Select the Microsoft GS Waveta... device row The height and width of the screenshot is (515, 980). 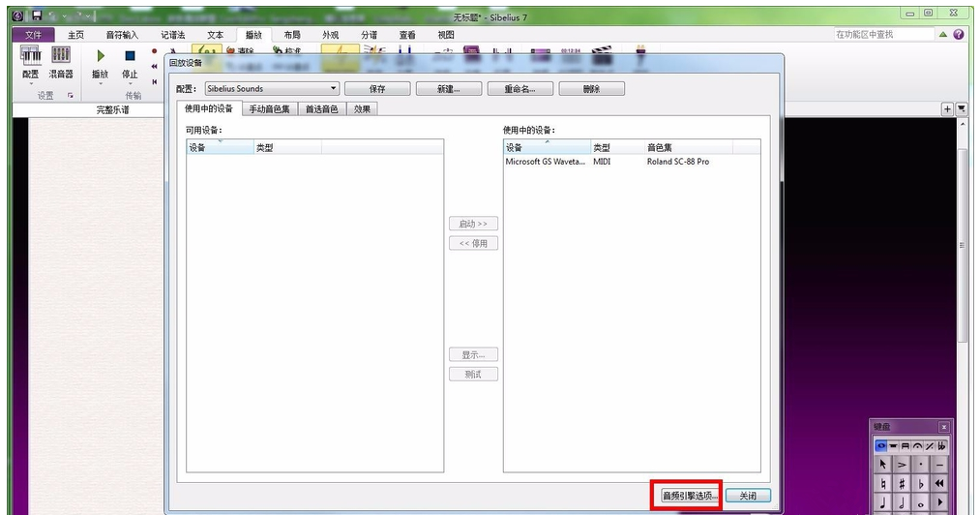632,162
